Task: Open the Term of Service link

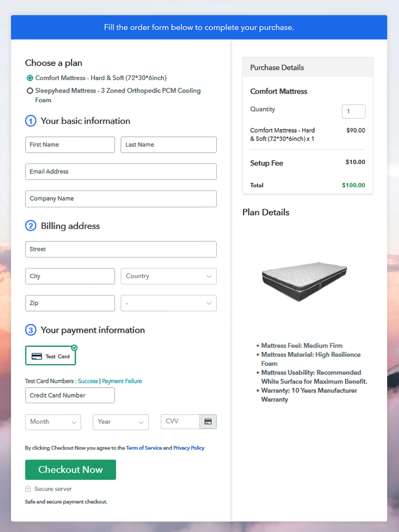Action: click(x=144, y=448)
